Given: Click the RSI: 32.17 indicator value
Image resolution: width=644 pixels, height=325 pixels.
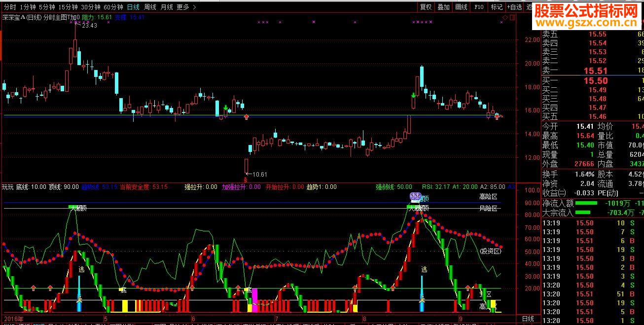Looking at the screenshot, I should tap(436, 187).
